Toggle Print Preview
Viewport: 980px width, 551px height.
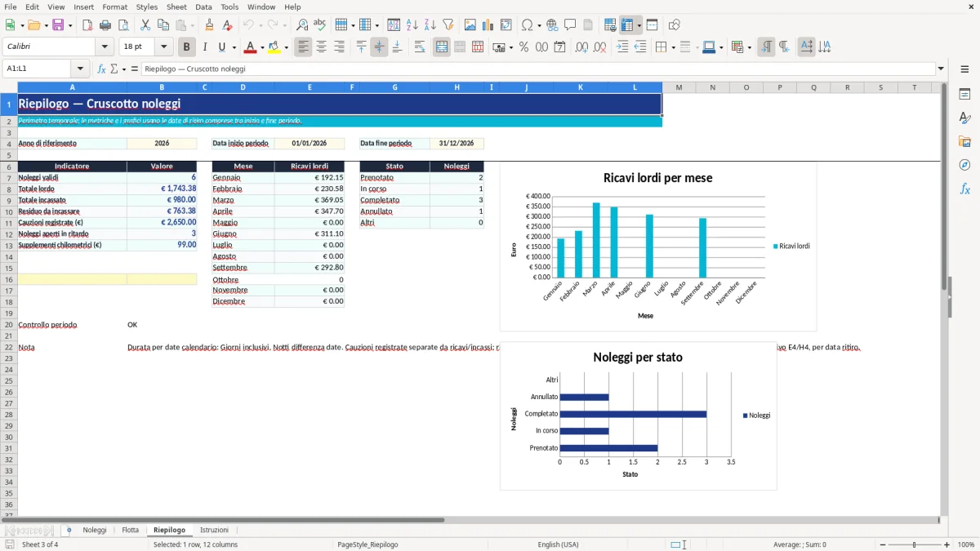point(123,25)
